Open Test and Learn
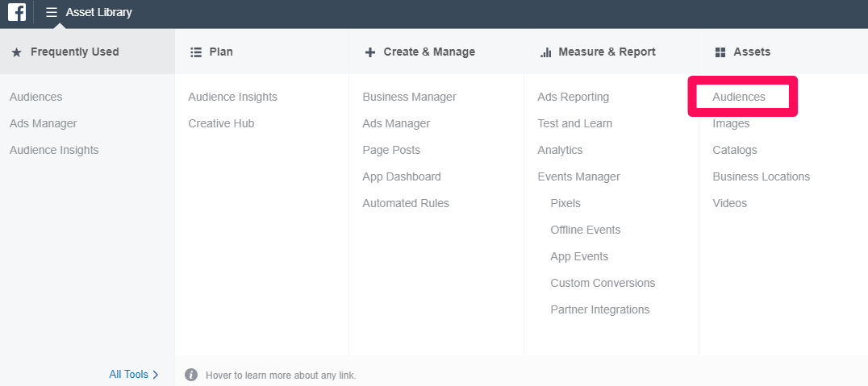This screenshot has height=386, width=868. [x=574, y=123]
